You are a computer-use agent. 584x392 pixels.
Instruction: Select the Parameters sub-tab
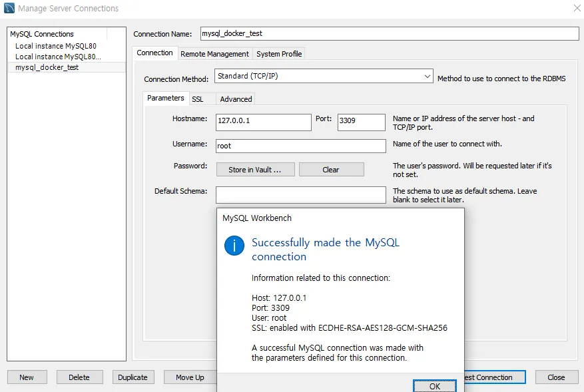coord(166,98)
